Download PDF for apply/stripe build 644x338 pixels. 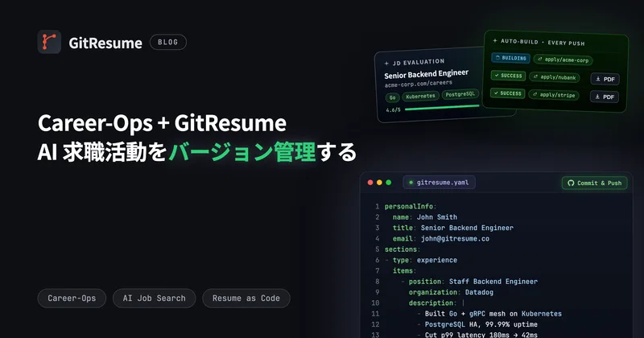605,97
